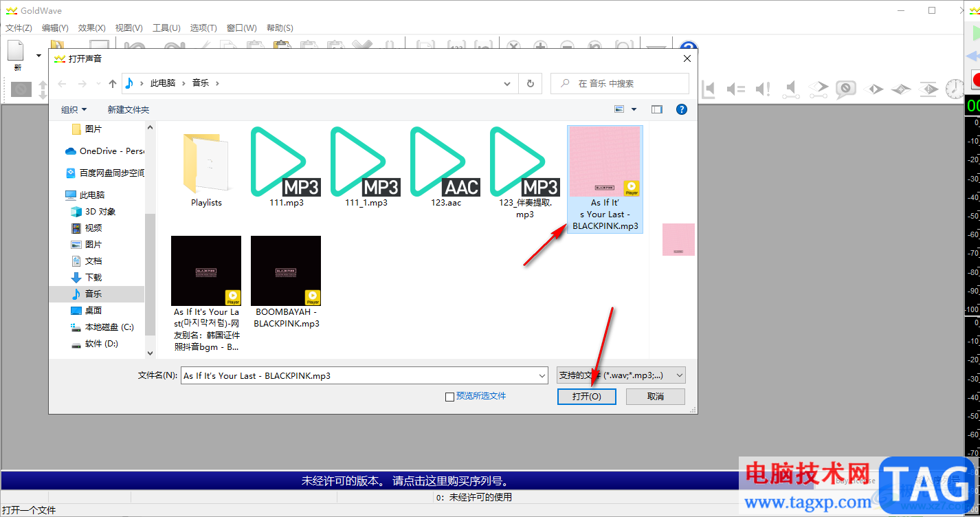
Task: Open the dropdown arrow beside New file icon
Action: click(38, 56)
